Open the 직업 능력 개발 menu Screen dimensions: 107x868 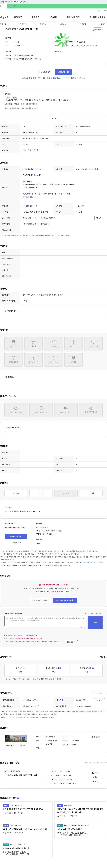(73, 17)
